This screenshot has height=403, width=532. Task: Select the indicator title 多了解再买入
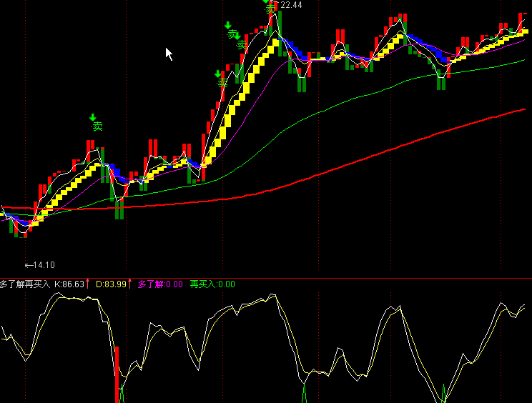click(25, 284)
